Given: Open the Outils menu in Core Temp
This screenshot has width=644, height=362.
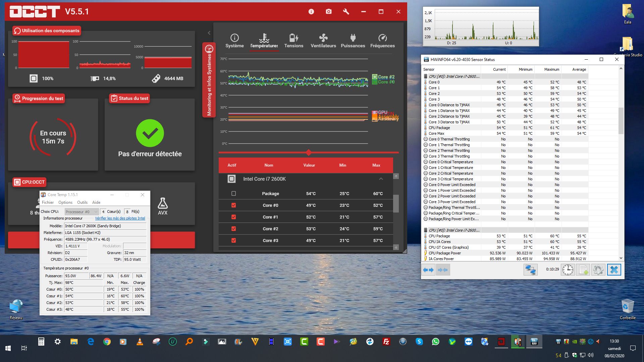Looking at the screenshot, I should [82, 202].
